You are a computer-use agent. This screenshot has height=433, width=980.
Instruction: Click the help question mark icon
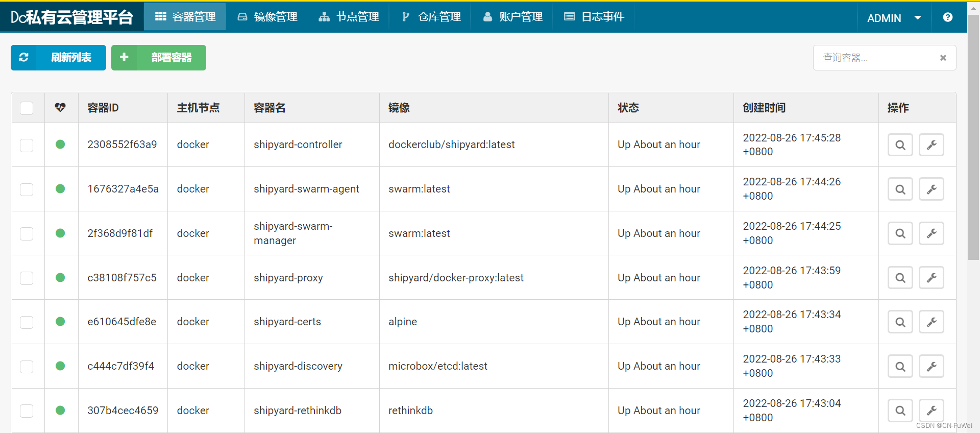tap(948, 17)
